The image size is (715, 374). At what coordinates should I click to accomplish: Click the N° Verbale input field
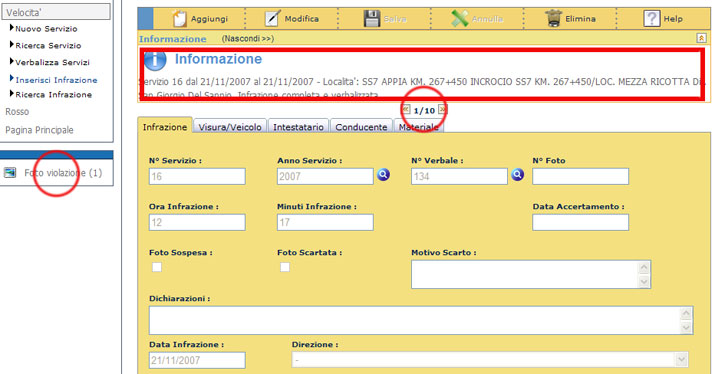pos(459,177)
